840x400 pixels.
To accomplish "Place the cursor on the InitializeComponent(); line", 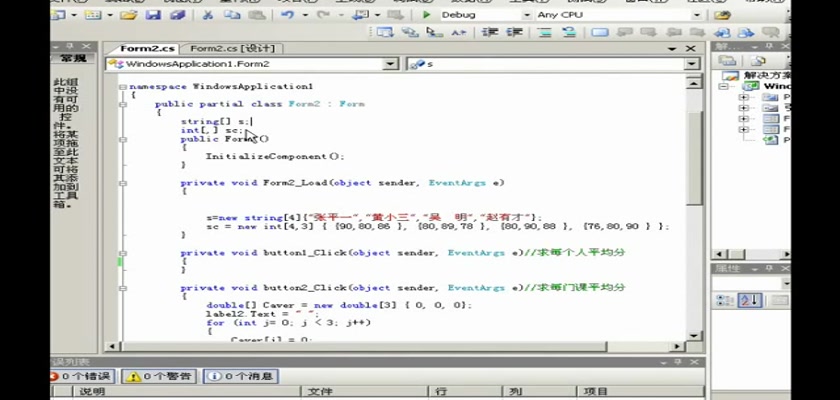I will pyautogui.click(x=275, y=157).
